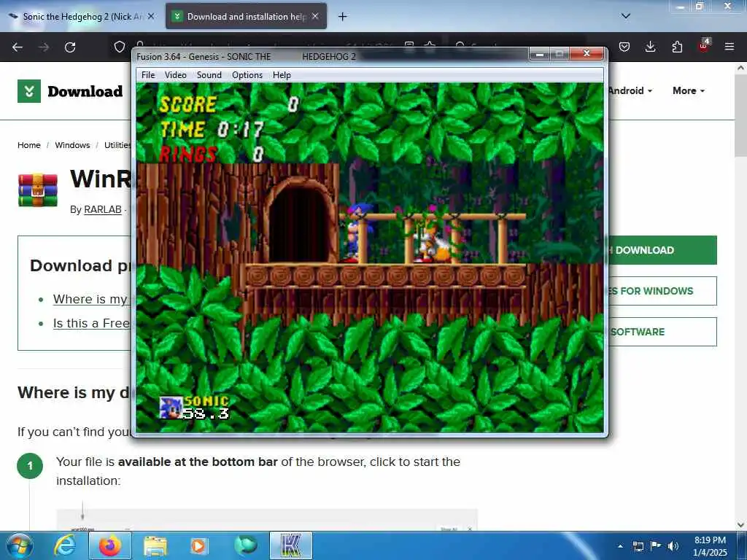Open the taskbar clock and date
This screenshot has width=747, height=560.
coord(710,546)
